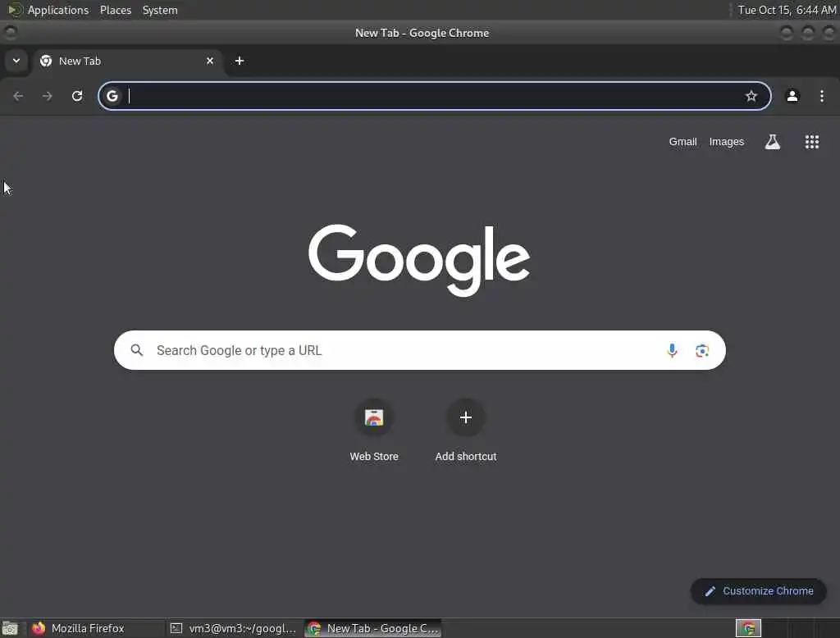Click the Add shortcut plus button
The image size is (840, 638).
point(466,417)
